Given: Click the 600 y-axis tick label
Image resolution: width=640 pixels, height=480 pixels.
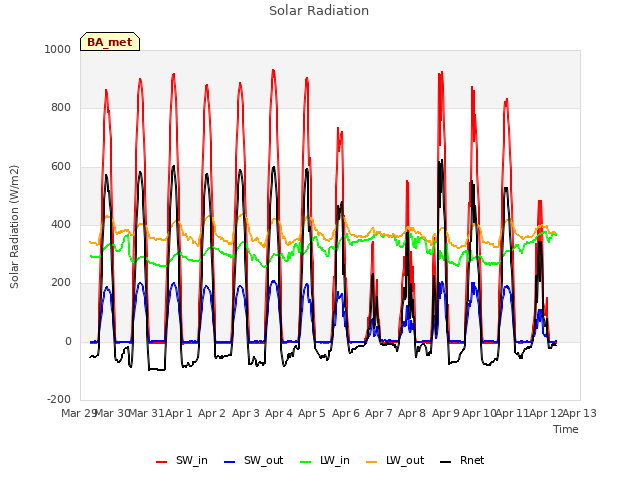Looking at the screenshot, I should click(61, 167).
